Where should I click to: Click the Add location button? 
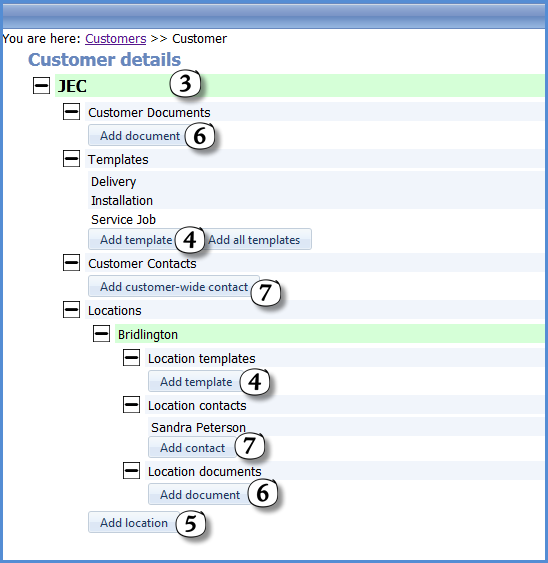tap(134, 522)
